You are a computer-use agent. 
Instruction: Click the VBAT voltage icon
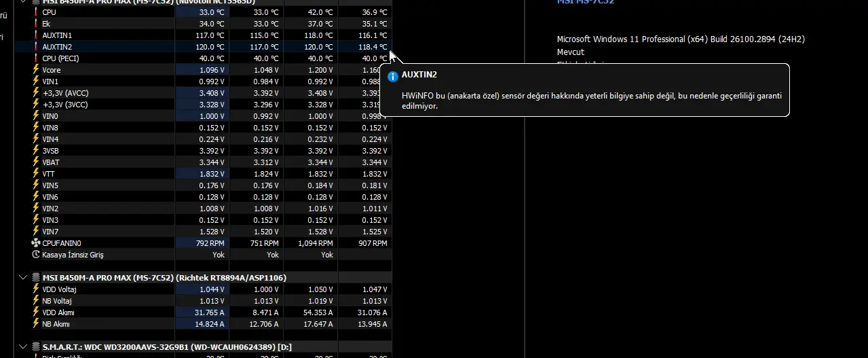pos(36,162)
